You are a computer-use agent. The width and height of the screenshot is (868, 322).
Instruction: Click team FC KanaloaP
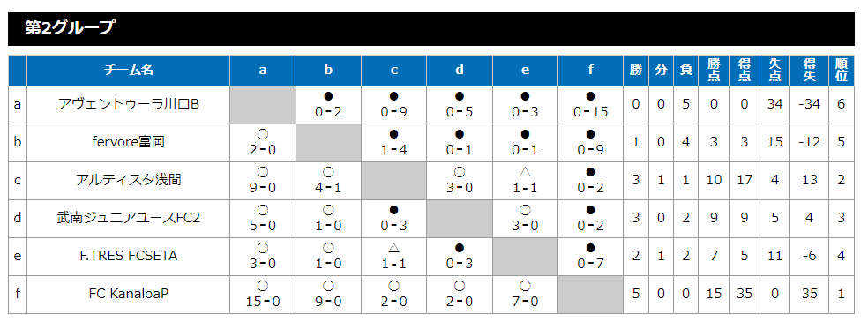coord(129,293)
